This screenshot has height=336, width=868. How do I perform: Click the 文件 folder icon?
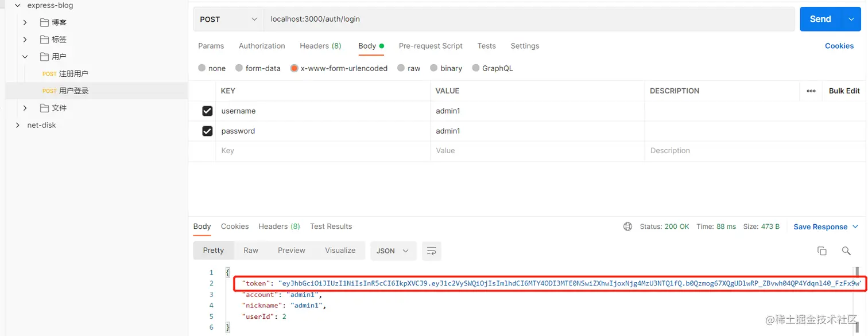44,108
